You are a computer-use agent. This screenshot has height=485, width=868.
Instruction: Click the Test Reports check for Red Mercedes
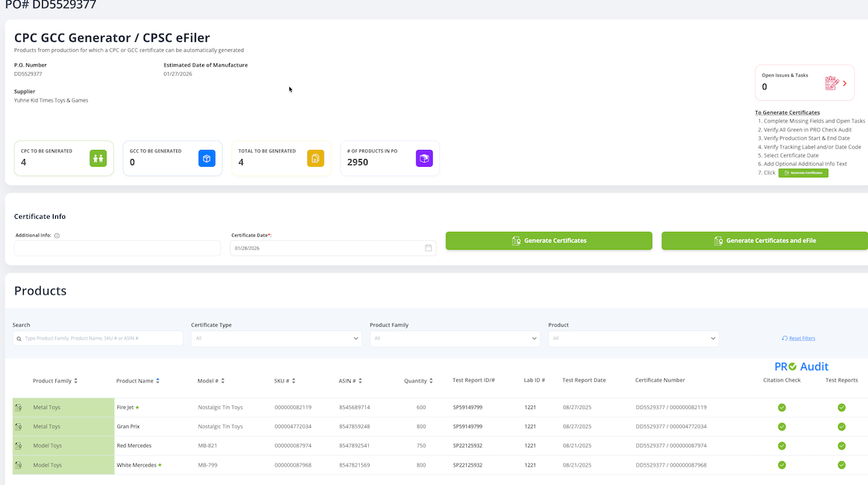pyautogui.click(x=841, y=445)
